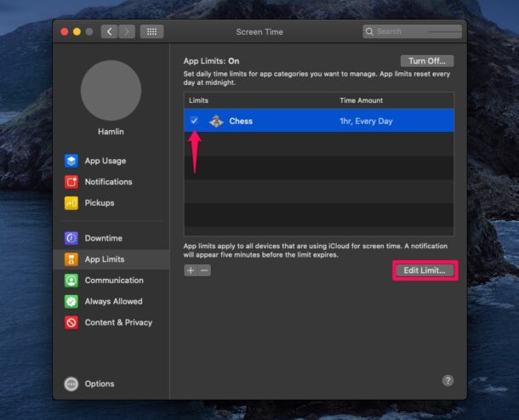Select the Chess row label

click(241, 121)
